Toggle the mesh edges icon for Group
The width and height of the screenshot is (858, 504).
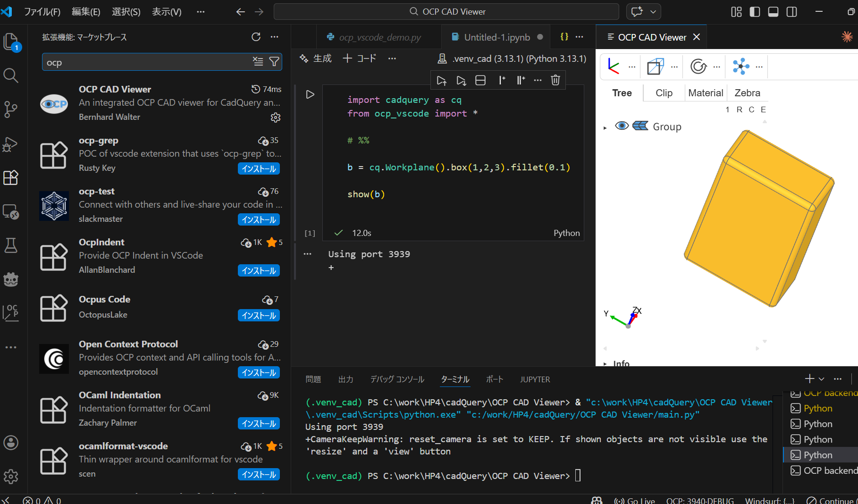coord(640,126)
